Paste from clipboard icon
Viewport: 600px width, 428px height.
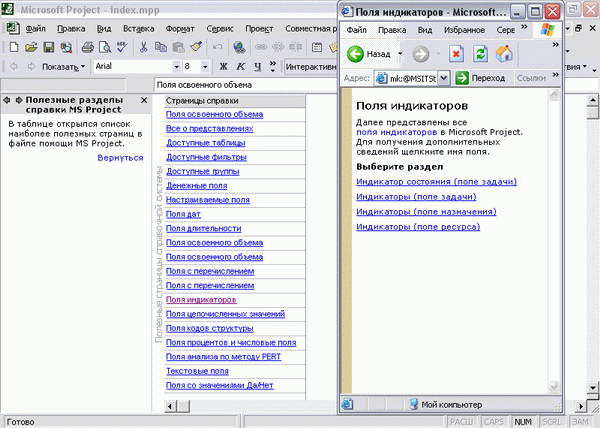178,47
